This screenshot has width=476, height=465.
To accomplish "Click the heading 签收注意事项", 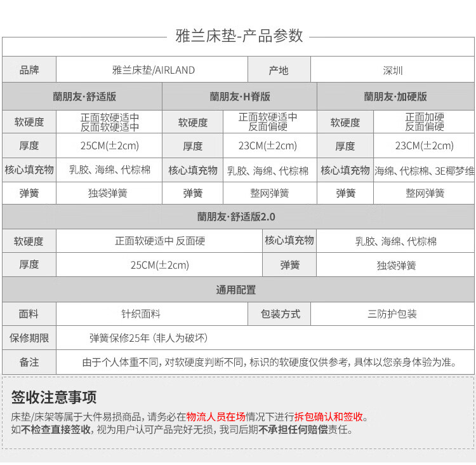I will (54, 397).
